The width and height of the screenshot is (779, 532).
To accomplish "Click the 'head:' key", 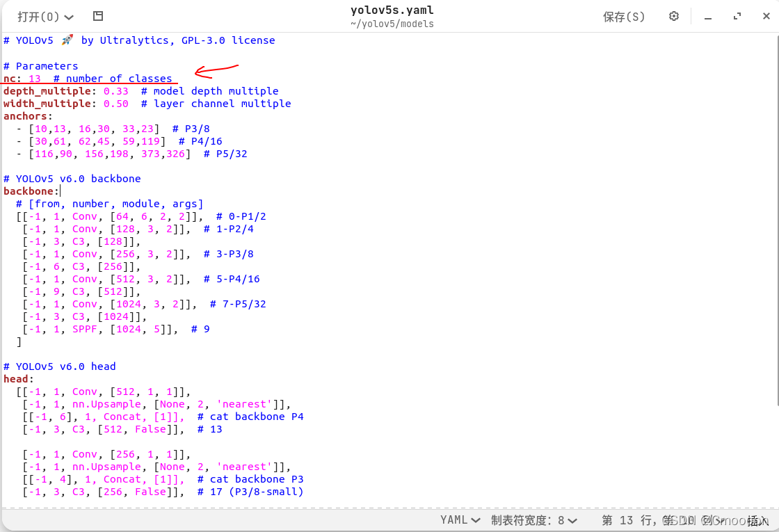I will [18, 378].
